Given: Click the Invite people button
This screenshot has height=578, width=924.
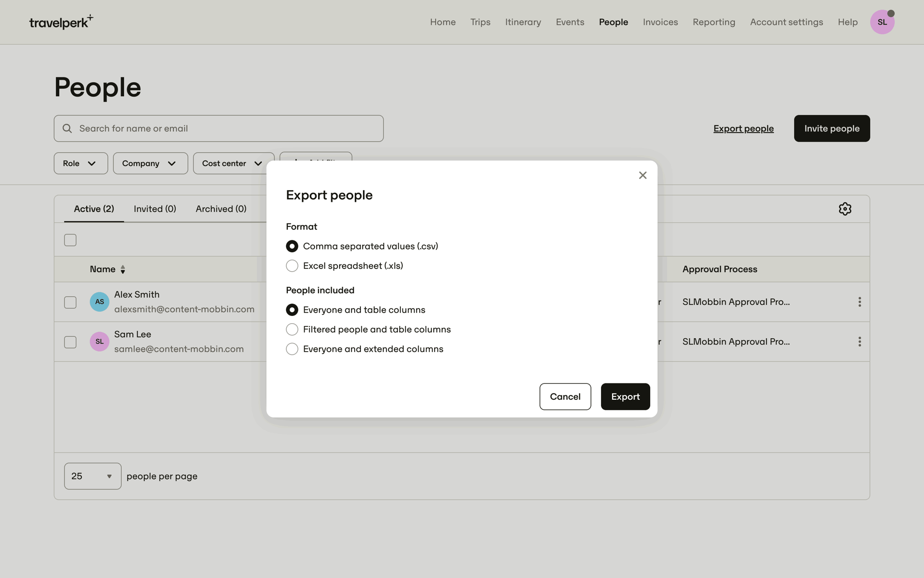Looking at the screenshot, I should point(832,129).
